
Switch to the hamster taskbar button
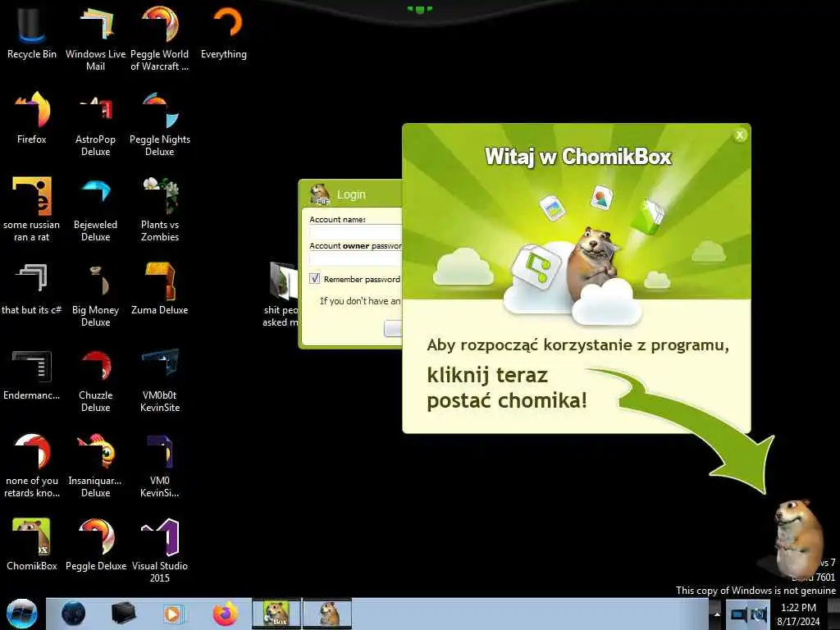[x=328, y=614]
